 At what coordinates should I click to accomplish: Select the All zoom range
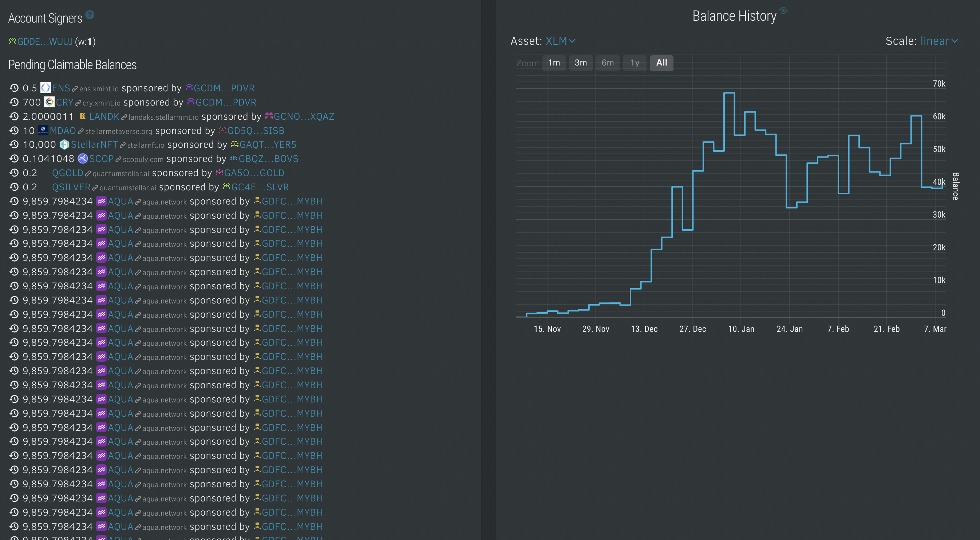pos(661,63)
